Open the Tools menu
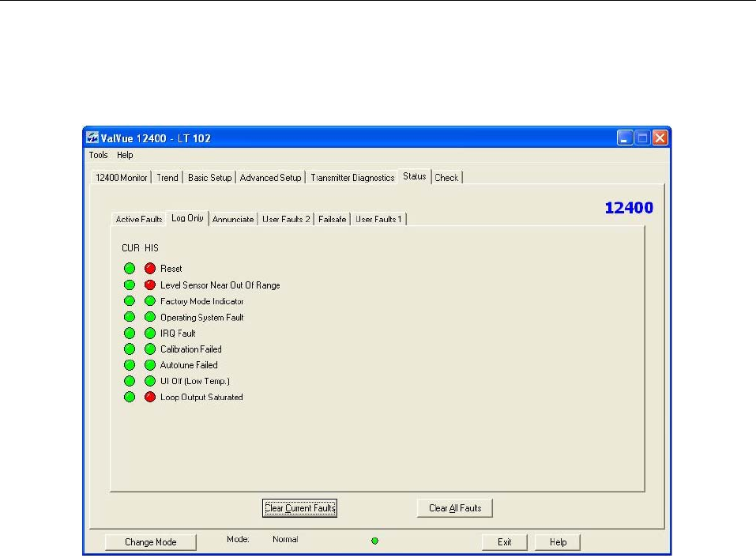The height and width of the screenshot is (558, 756). [x=99, y=155]
